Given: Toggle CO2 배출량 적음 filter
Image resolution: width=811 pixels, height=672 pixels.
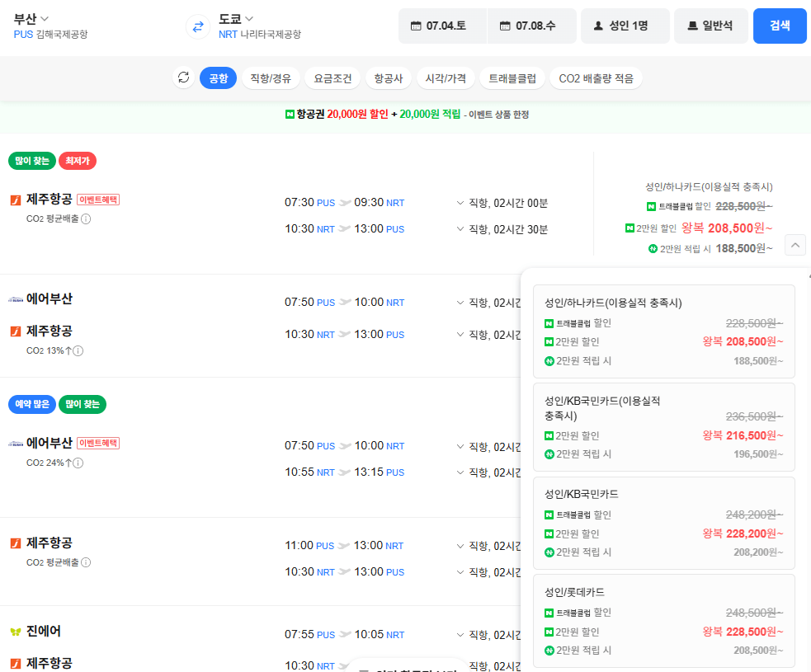Looking at the screenshot, I should point(596,78).
